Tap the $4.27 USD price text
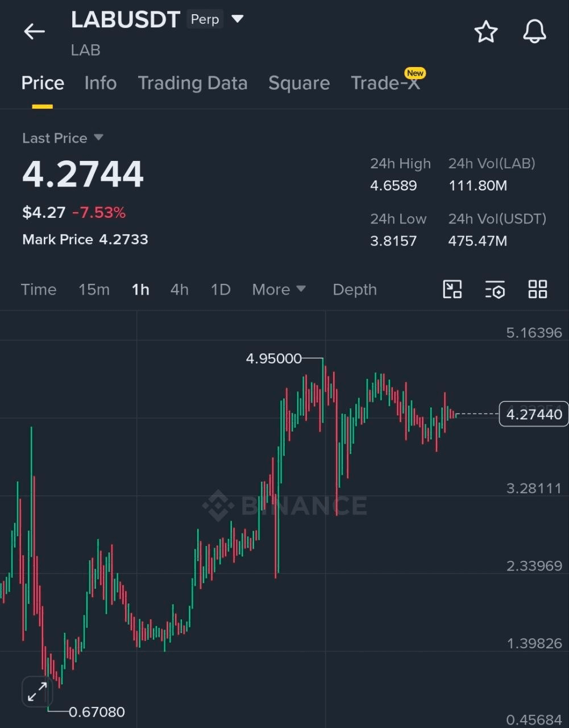 pyautogui.click(x=44, y=213)
